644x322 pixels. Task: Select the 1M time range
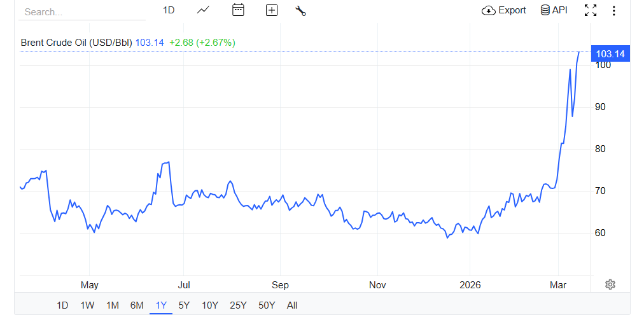[x=113, y=305]
